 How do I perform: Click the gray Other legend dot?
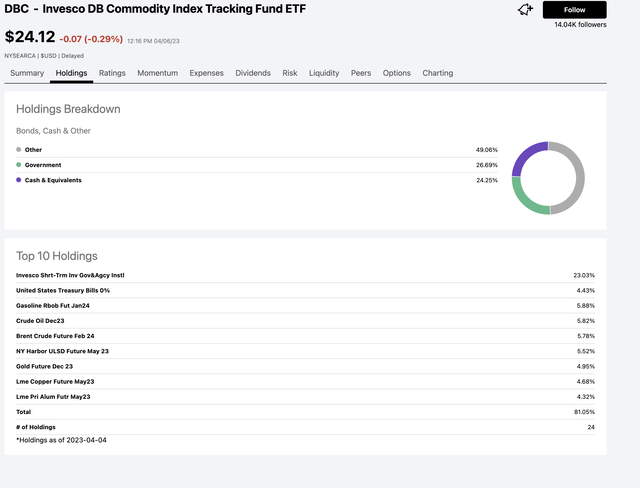tap(18, 149)
